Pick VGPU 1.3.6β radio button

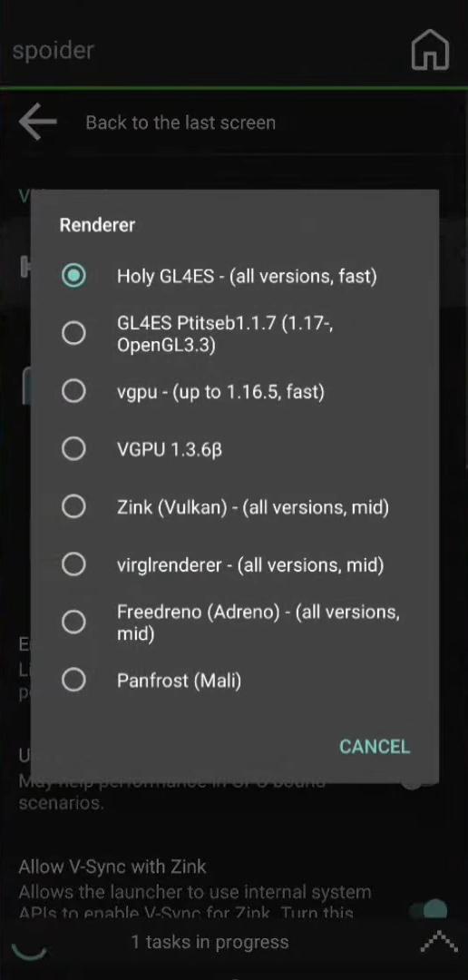[73, 449]
